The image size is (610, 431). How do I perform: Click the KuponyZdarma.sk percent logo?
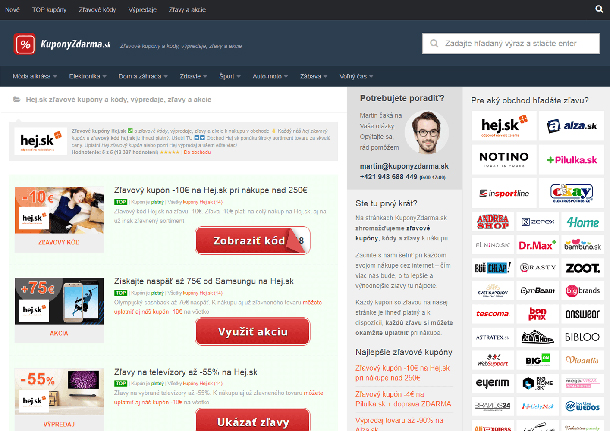25,44
